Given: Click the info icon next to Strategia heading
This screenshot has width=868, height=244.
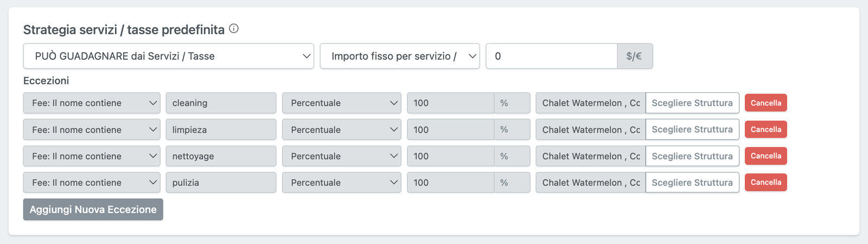Looking at the screenshot, I should (234, 29).
